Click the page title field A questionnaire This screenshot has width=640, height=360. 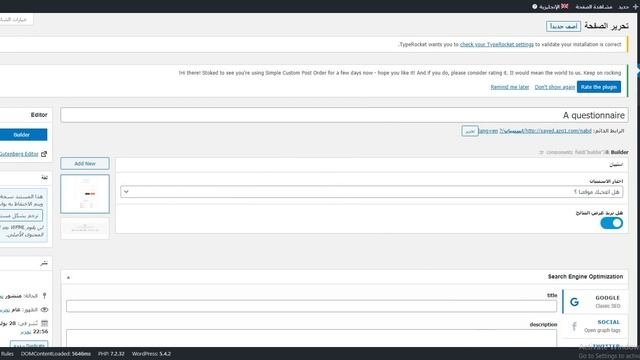[344, 115]
